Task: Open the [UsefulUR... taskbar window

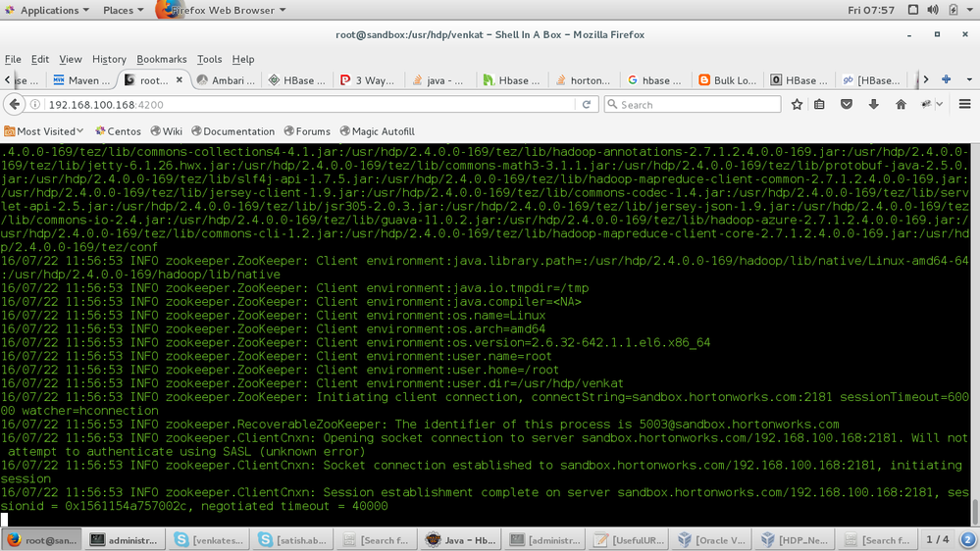Action: pyautogui.click(x=628, y=540)
